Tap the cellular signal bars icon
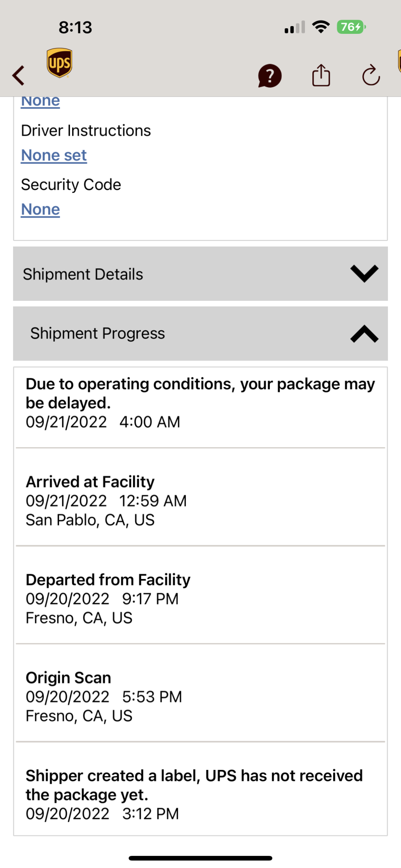Screen dimensions: 401x868 point(295,28)
